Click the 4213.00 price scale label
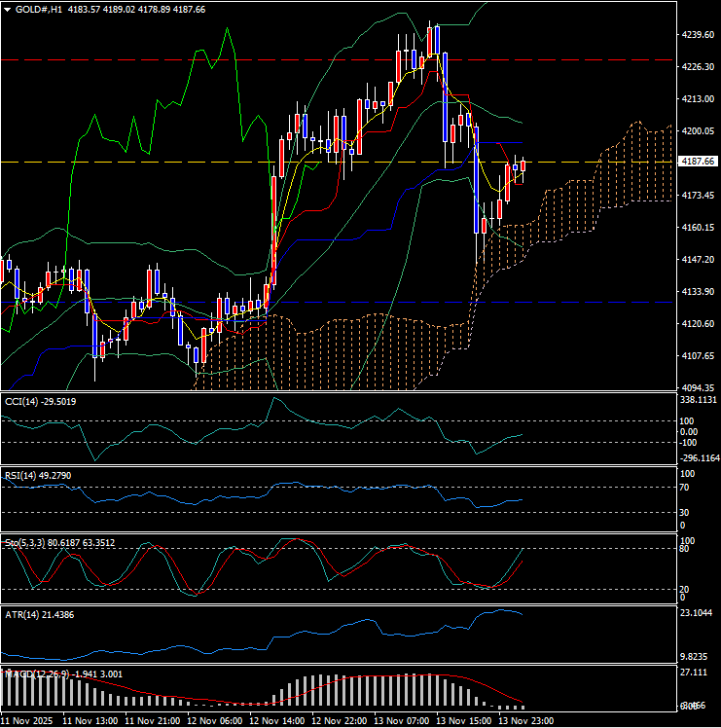This screenshot has width=721, height=728. tap(696, 99)
